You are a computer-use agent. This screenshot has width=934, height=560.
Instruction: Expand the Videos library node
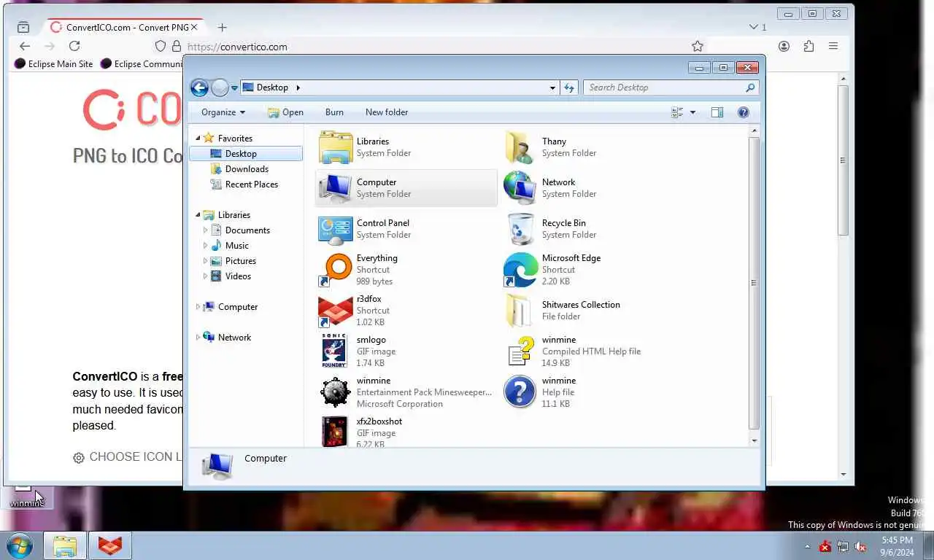205,276
